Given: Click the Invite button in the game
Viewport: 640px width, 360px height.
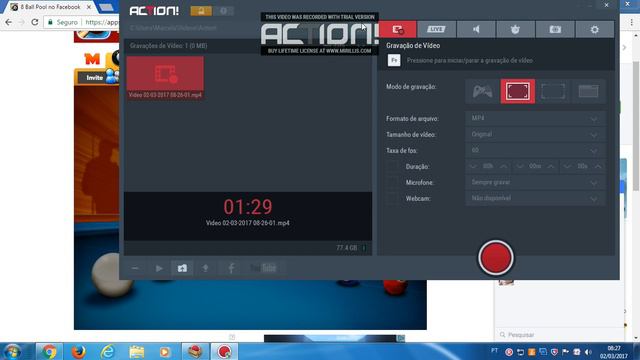Looking at the screenshot, I should (95, 77).
